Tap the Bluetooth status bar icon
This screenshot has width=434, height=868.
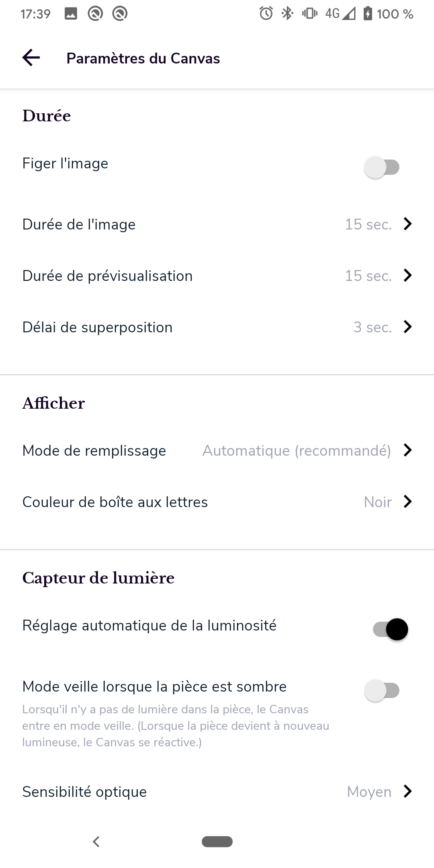coord(287,14)
